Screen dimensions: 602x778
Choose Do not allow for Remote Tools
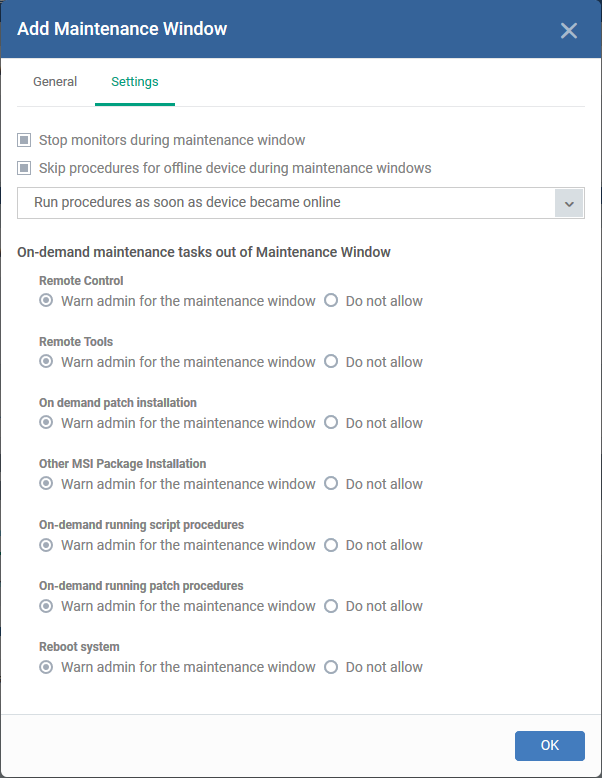(x=331, y=361)
